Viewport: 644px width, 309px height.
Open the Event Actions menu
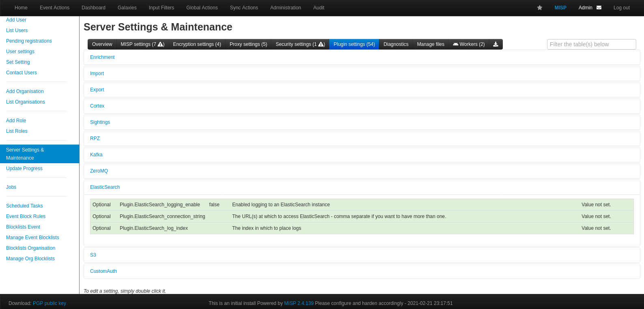tap(54, 8)
